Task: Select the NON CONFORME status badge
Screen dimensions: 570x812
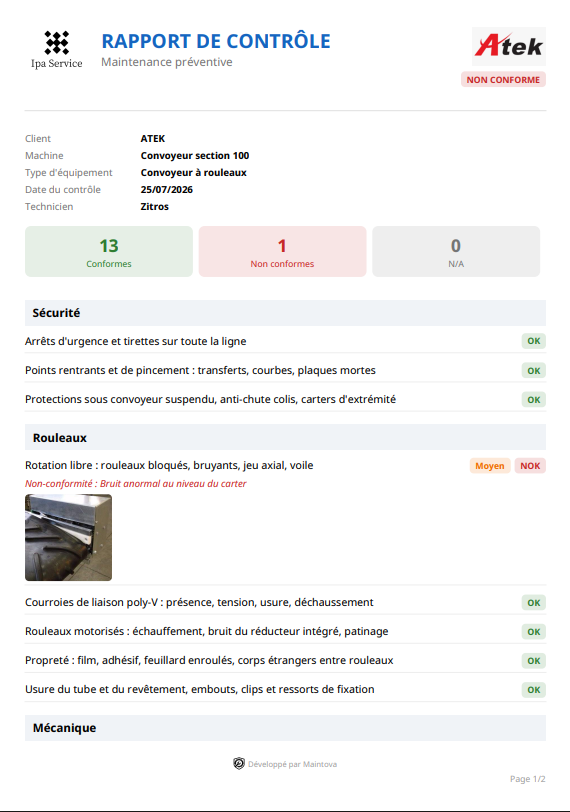Action: pos(503,80)
